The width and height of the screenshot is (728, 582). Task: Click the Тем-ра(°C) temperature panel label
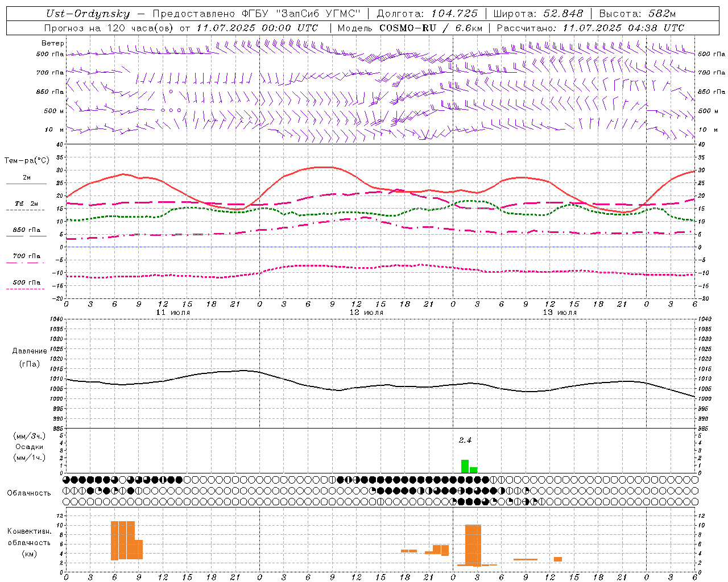(27, 161)
